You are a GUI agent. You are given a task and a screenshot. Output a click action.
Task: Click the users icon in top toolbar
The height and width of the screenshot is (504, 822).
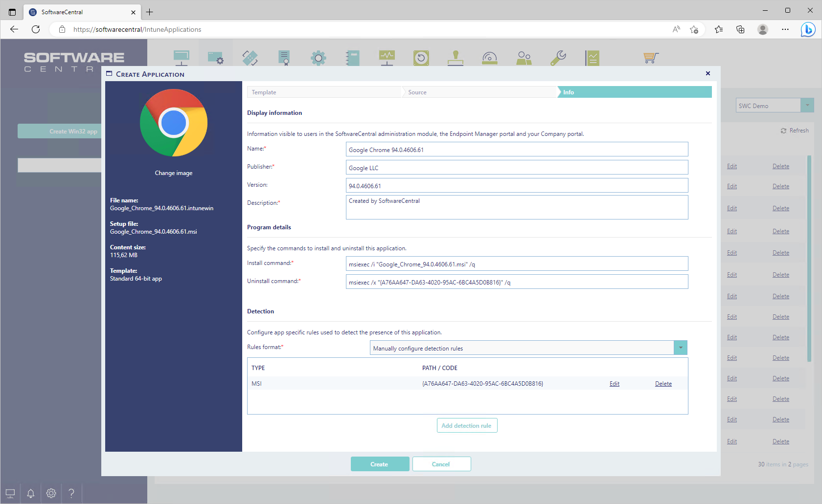[524, 58]
